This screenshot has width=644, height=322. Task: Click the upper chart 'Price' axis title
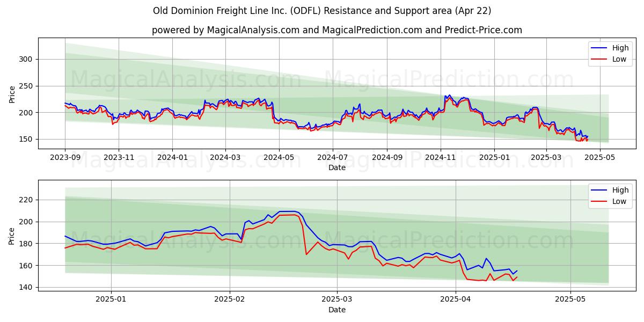click(12, 93)
